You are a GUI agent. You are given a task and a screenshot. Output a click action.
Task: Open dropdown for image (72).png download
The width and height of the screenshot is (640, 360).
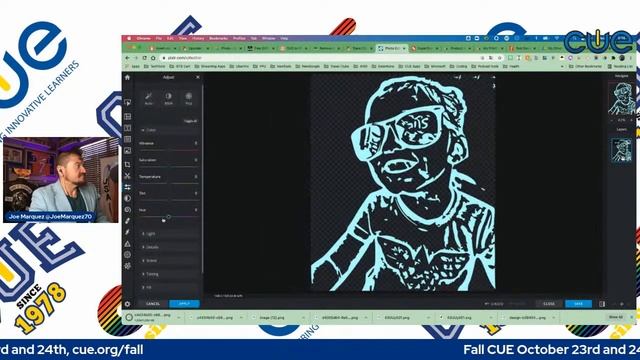(x=303, y=318)
